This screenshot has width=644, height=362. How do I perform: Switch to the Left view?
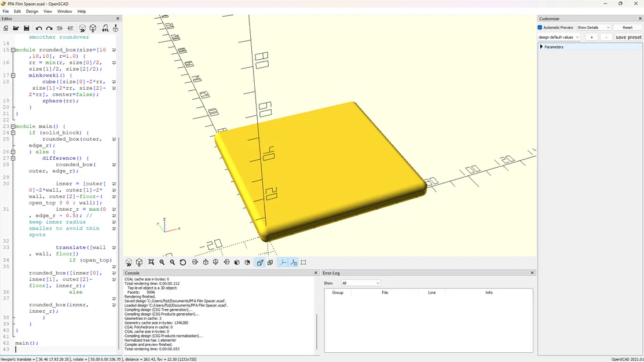click(226, 262)
